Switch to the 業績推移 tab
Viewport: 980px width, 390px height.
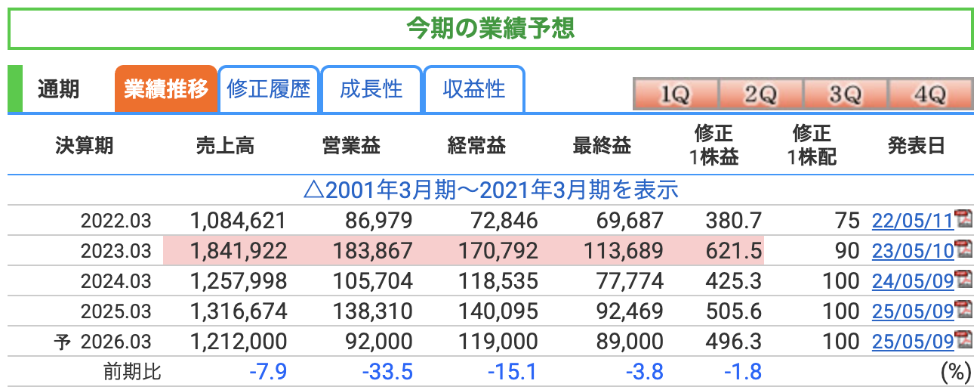(x=165, y=89)
